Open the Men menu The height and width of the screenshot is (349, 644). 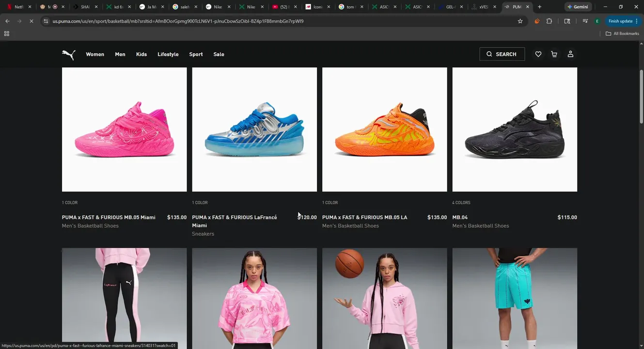point(120,54)
